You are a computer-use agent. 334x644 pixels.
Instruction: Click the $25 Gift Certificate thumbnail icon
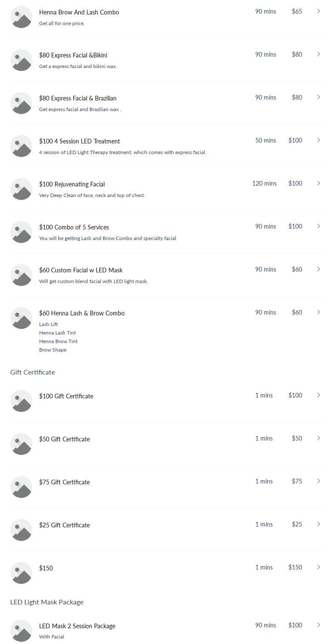tap(21, 530)
